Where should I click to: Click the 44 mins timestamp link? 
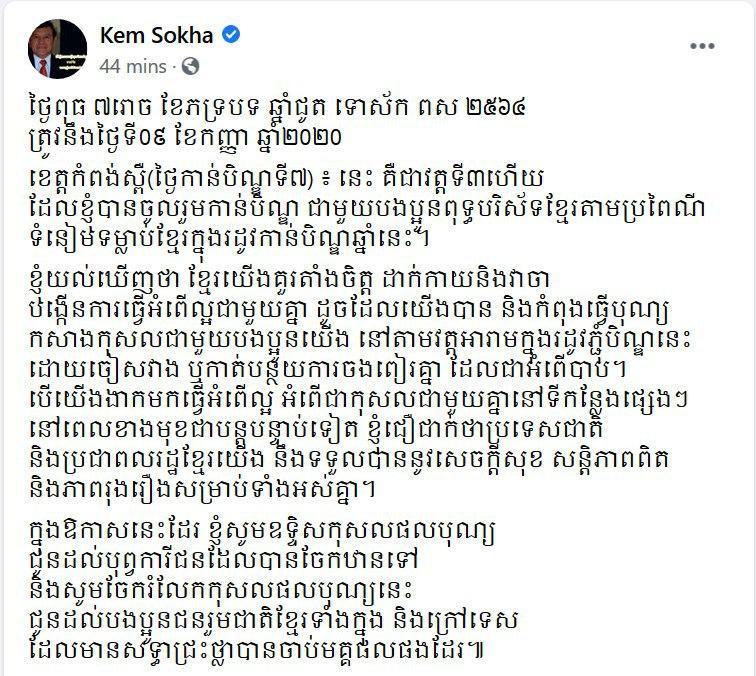tap(133, 67)
